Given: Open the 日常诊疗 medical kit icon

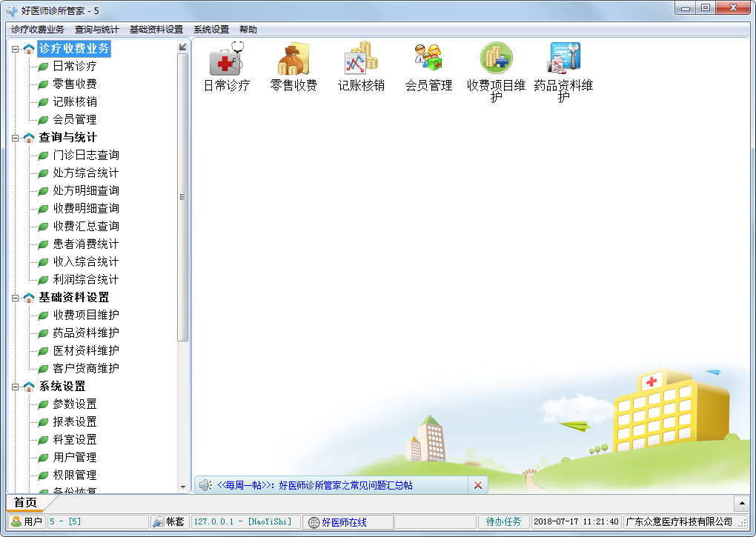Looking at the screenshot, I should coord(227,59).
